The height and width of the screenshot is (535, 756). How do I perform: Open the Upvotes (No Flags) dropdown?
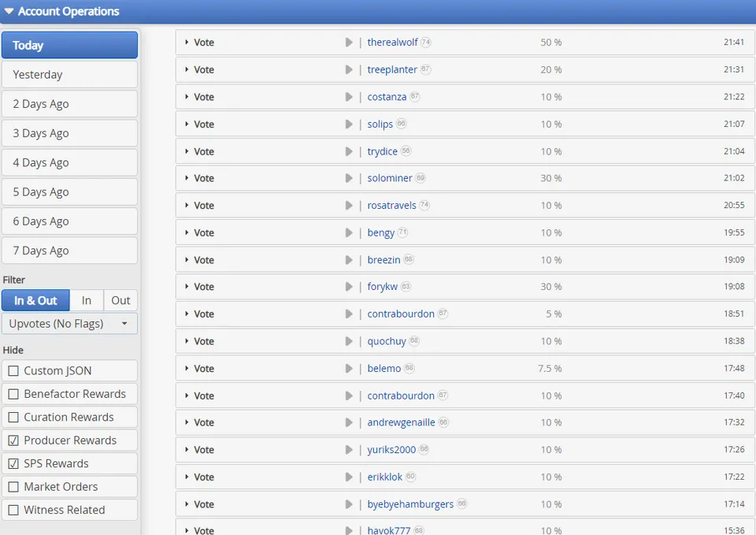point(69,324)
